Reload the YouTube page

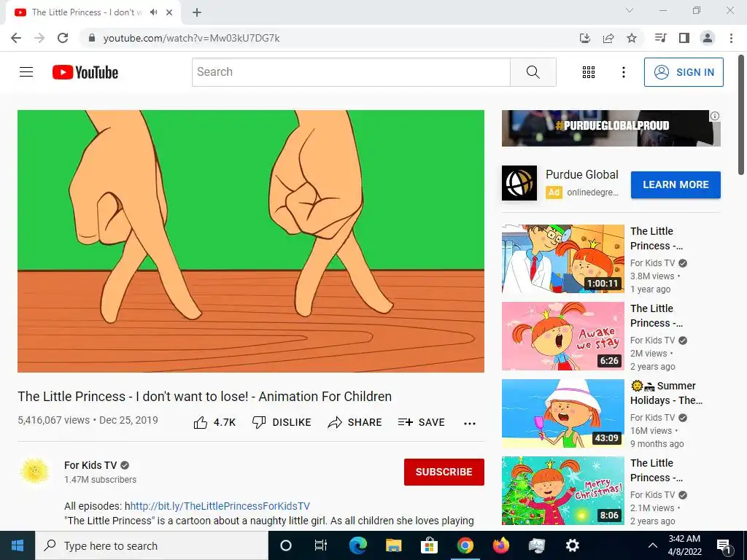63,38
